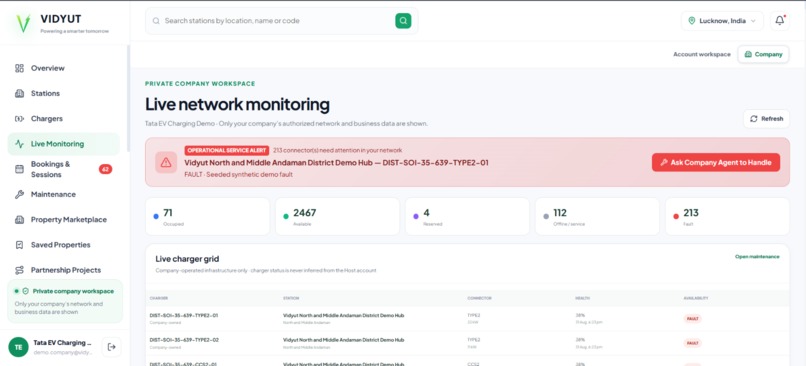Screen dimensions: 806x366
Task: Click the Company workspace button
Action: 763,54
